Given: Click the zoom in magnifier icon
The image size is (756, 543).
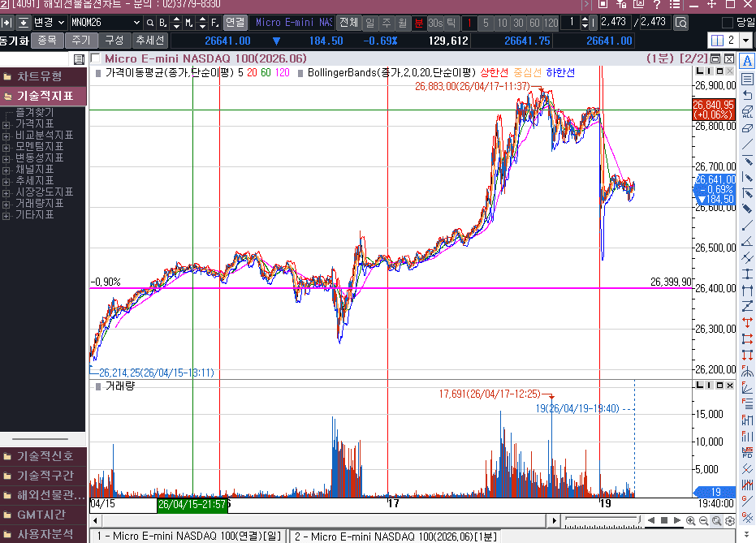Looking at the screenshot, I should 690,521.
